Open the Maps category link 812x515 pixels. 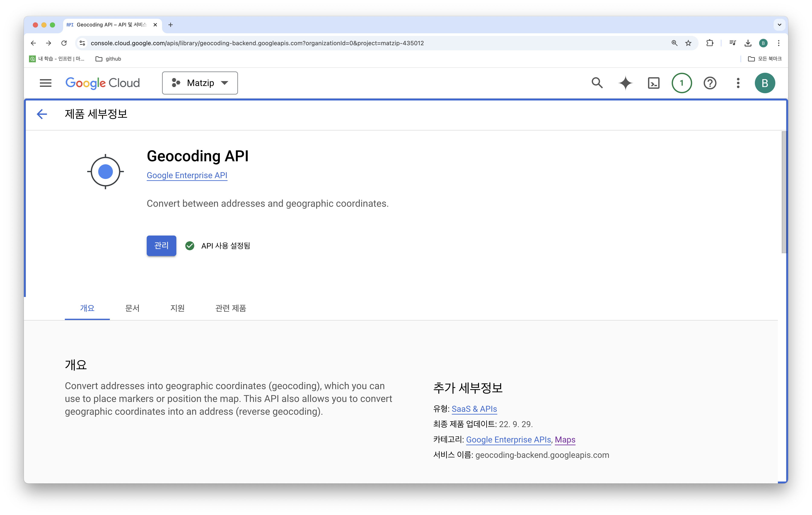point(565,440)
